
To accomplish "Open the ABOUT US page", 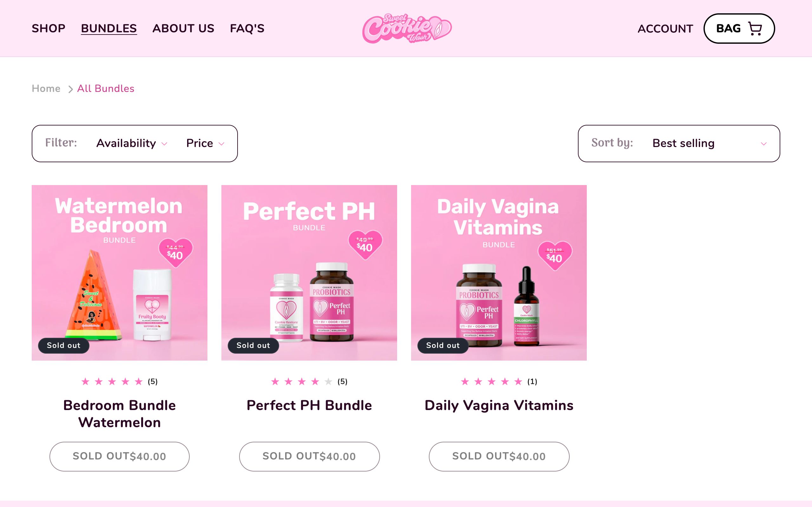I will [x=183, y=29].
